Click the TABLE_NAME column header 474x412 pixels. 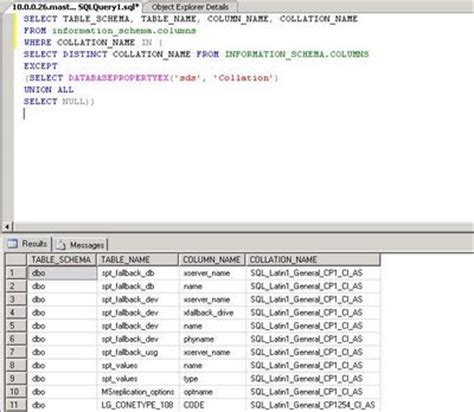(x=137, y=260)
